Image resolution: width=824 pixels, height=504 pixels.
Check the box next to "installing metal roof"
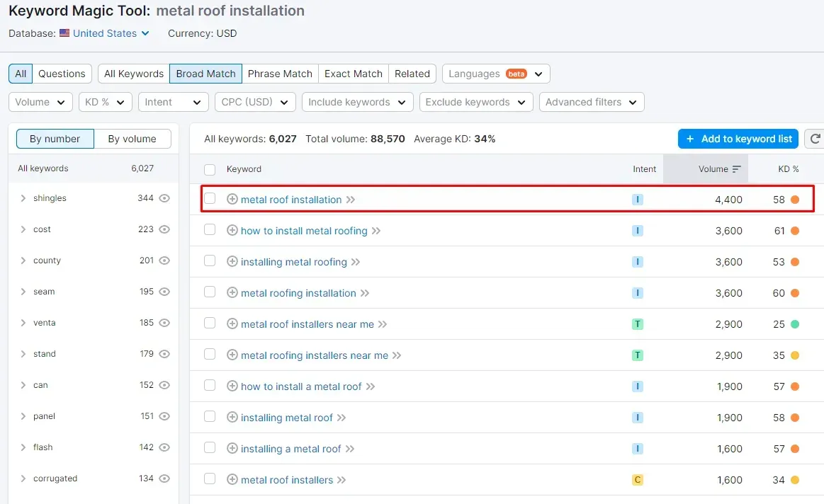pos(210,418)
